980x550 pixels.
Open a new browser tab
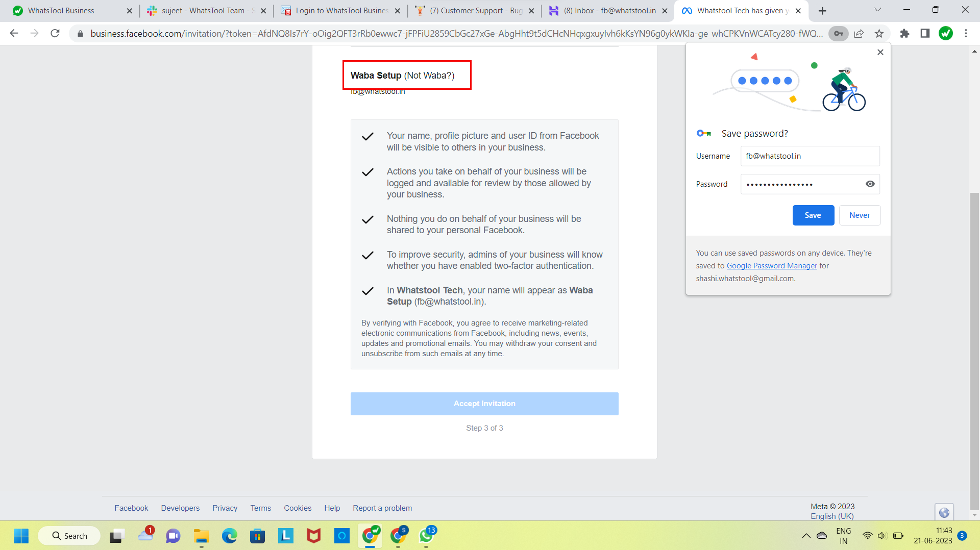point(822,11)
